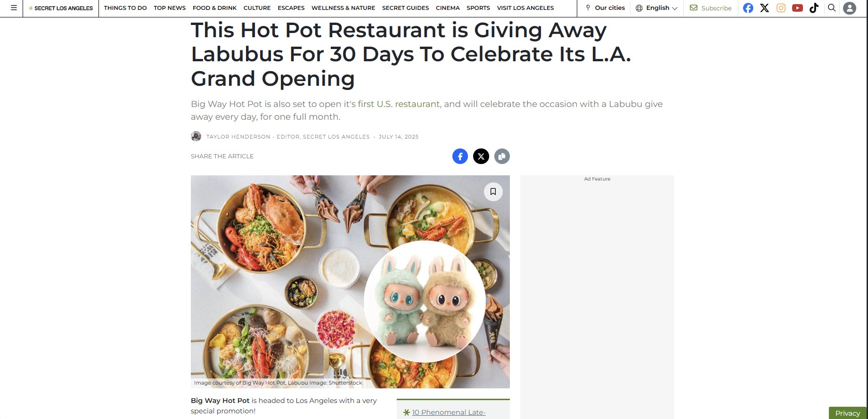Visit Instagram via header icon
868x419 pixels.
[x=781, y=8]
